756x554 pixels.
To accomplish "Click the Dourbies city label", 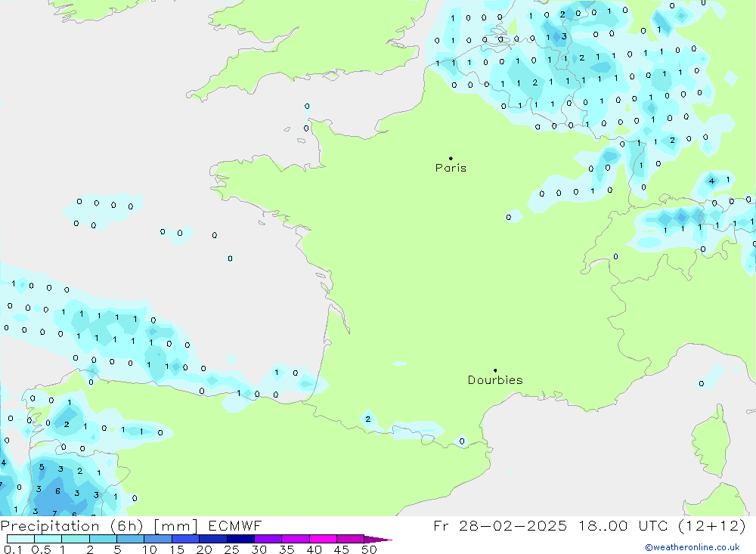I will [x=495, y=380].
